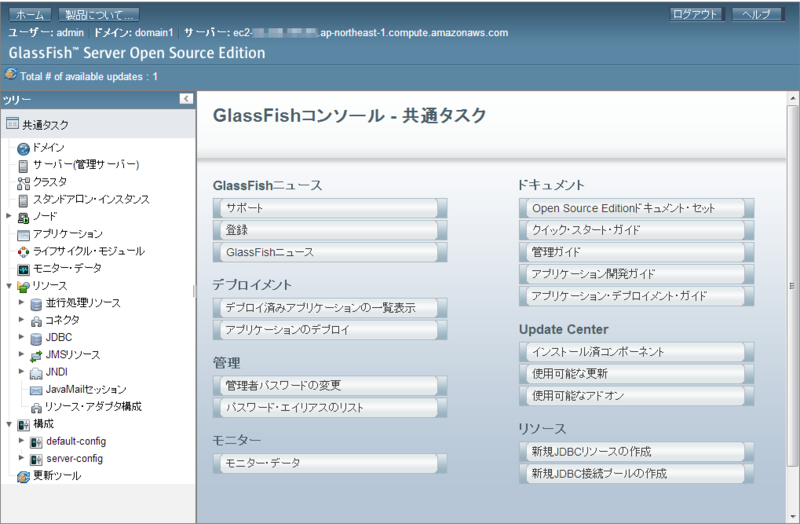Expand the コネクタ node

(21, 319)
